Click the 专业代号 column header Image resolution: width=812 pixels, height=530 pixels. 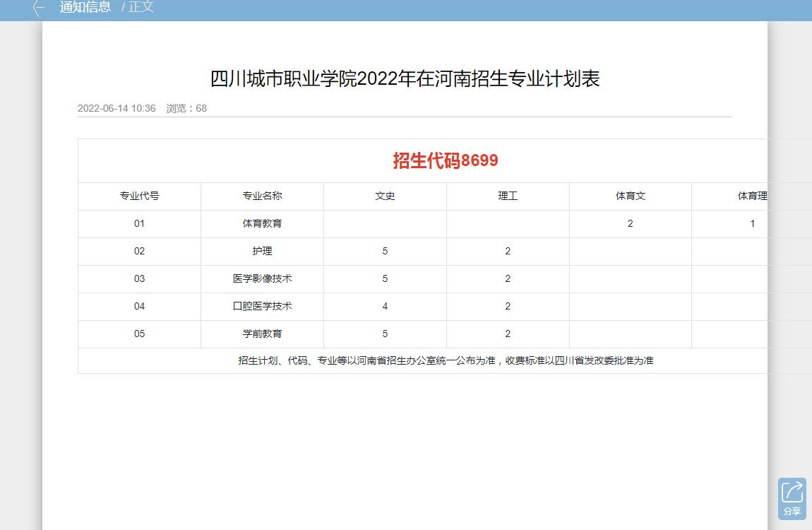click(139, 196)
